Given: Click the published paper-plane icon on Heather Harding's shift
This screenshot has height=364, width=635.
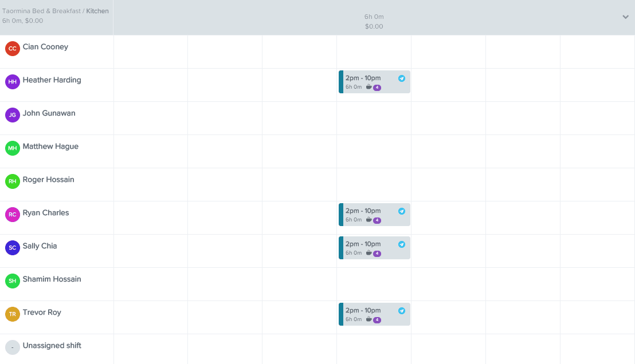Looking at the screenshot, I should tap(402, 78).
